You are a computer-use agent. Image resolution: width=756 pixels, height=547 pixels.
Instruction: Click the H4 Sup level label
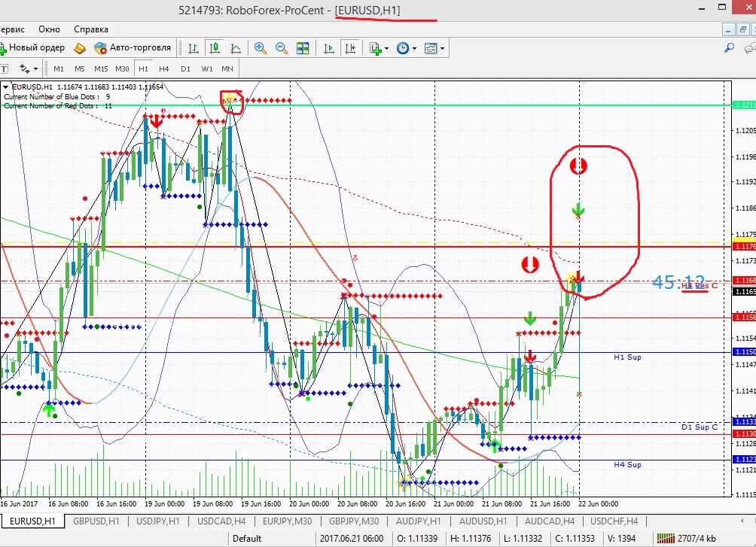[627, 464]
